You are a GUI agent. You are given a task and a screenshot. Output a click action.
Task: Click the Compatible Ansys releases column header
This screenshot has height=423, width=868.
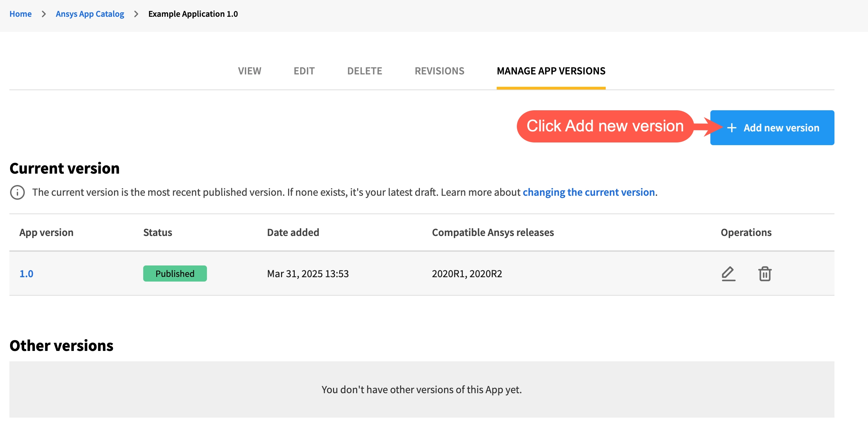tap(493, 232)
